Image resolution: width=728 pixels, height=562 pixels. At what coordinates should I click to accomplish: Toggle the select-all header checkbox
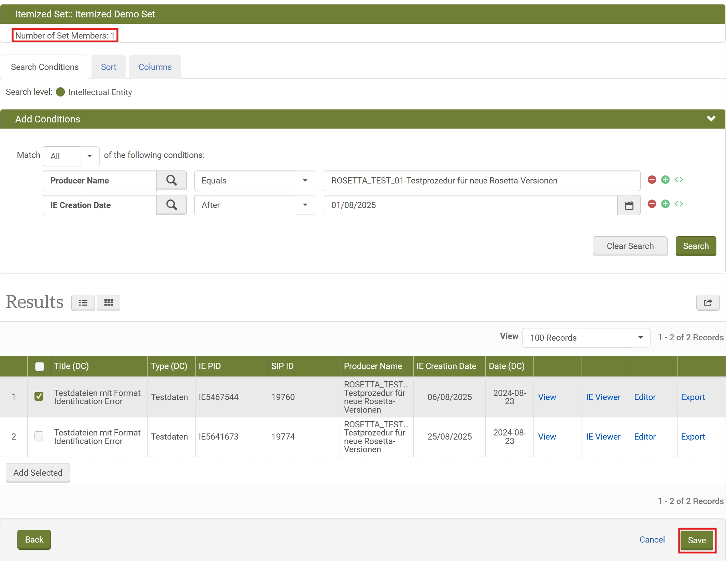tap(40, 366)
